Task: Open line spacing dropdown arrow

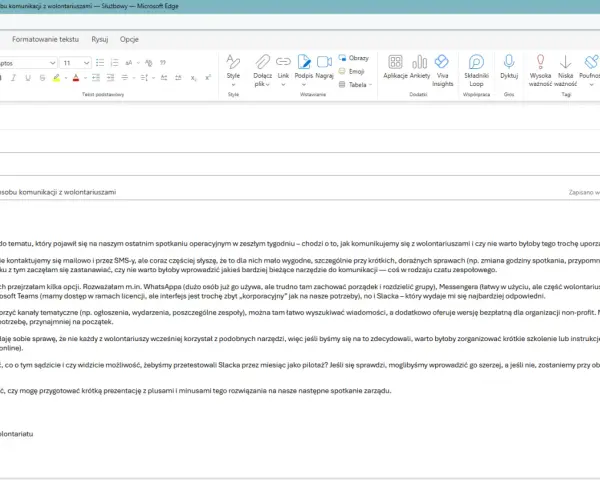Action: [x=153, y=78]
